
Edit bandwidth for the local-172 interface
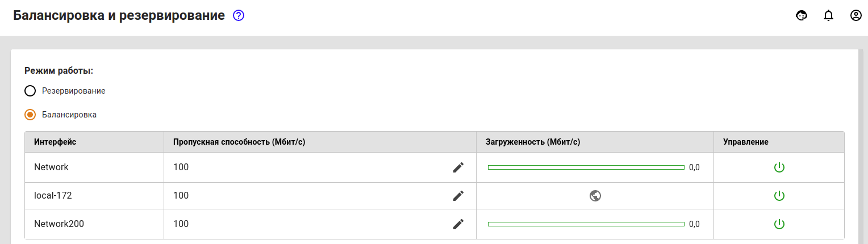[x=458, y=196]
